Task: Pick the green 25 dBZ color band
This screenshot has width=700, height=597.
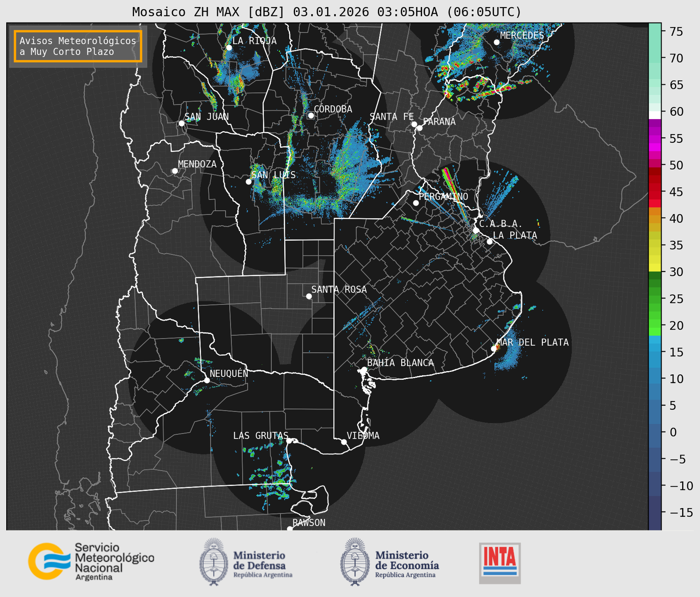Action: [655, 298]
